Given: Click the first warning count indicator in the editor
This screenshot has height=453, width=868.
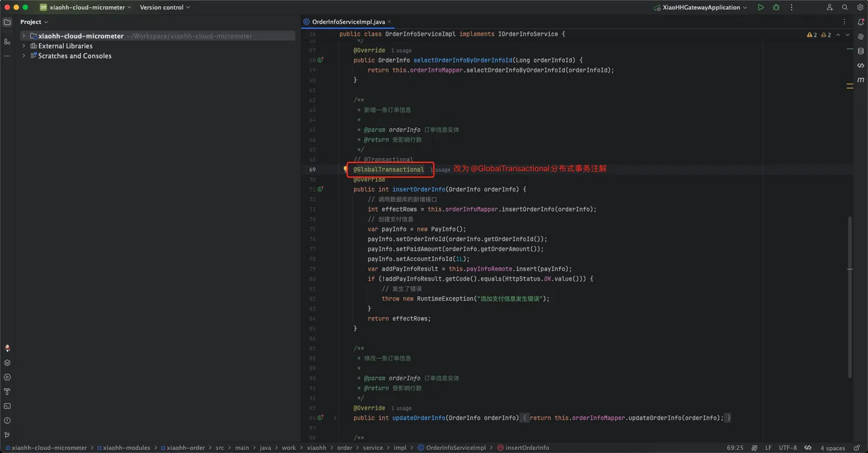Looking at the screenshot, I should pyautogui.click(x=812, y=35).
